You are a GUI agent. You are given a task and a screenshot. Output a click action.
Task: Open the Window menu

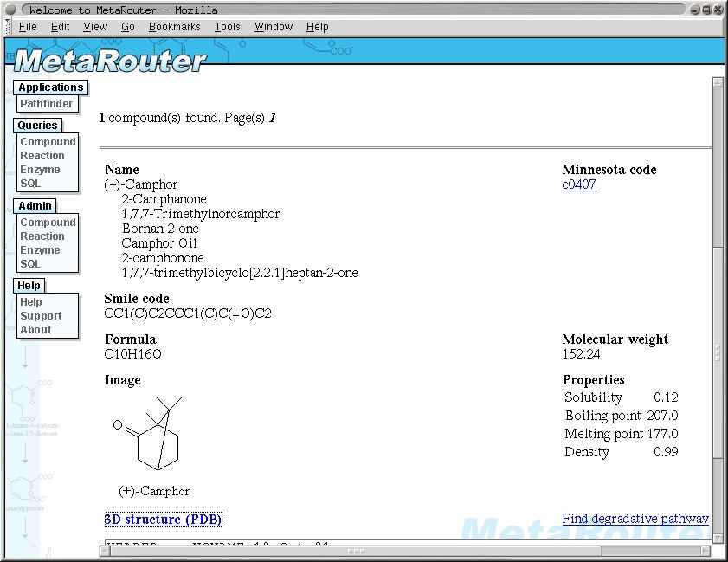pyautogui.click(x=274, y=27)
